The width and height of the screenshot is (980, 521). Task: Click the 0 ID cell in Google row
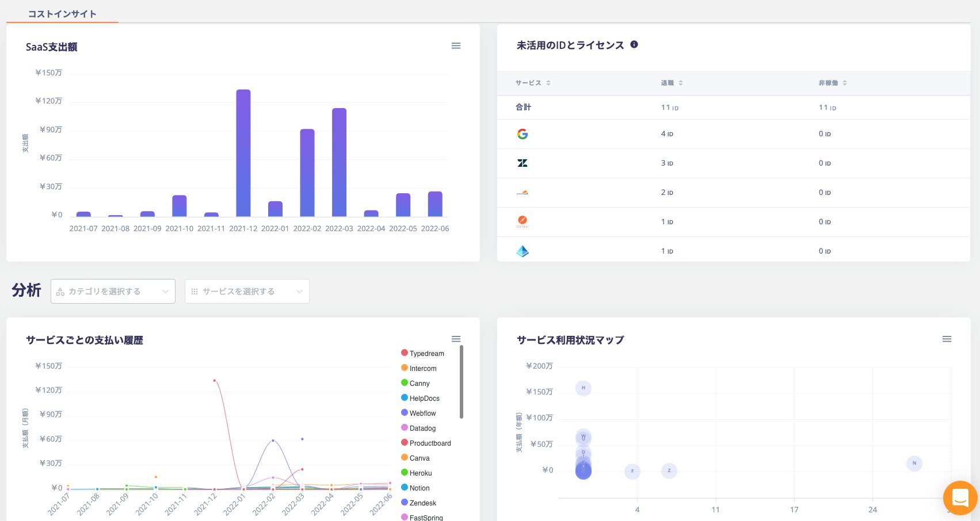click(x=825, y=134)
